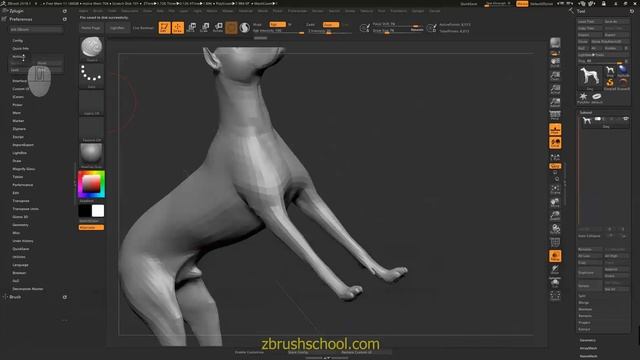Image resolution: width=640 pixels, height=360 pixels.
Task: Click the PolyF line fill icon
Action: click(555, 243)
